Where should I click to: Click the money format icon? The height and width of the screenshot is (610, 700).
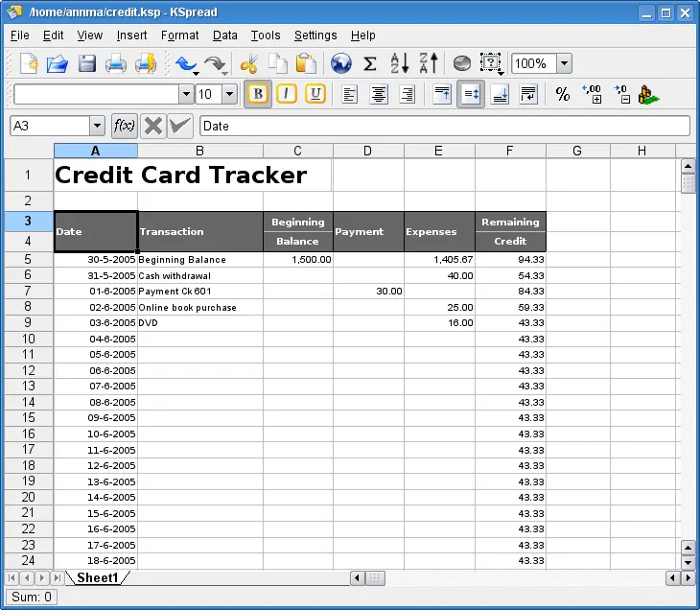coord(648,95)
